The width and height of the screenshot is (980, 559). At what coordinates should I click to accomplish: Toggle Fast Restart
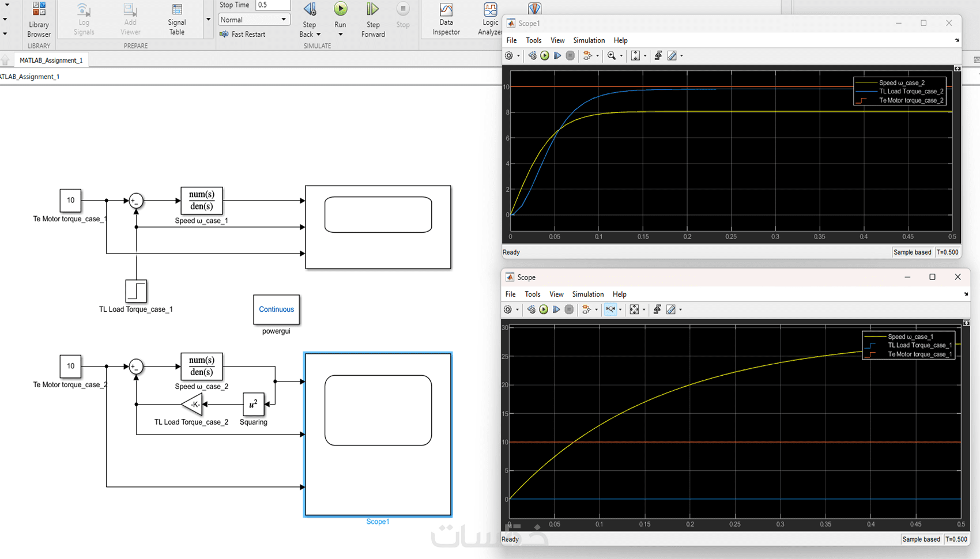point(243,35)
